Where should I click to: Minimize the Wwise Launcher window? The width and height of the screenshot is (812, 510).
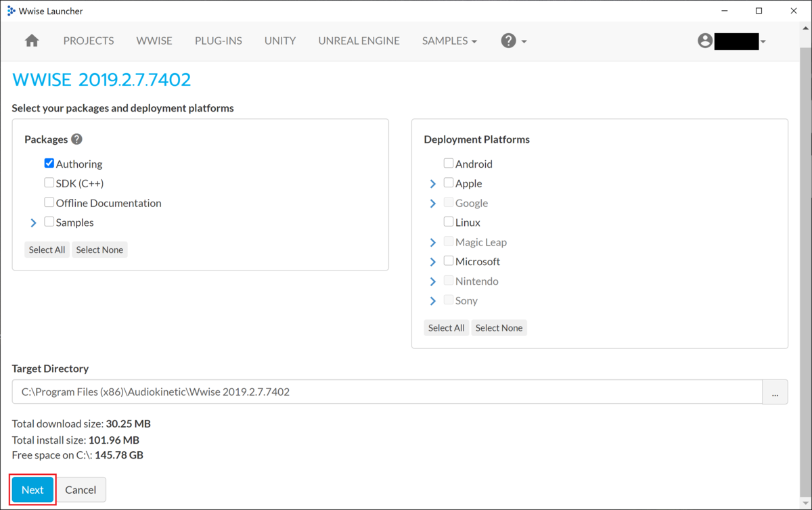pos(723,11)
